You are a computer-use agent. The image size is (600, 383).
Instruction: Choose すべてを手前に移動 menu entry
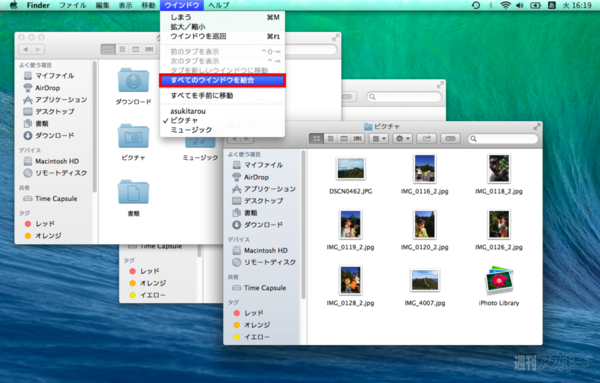pyautogui.click(x=222, y=96)
